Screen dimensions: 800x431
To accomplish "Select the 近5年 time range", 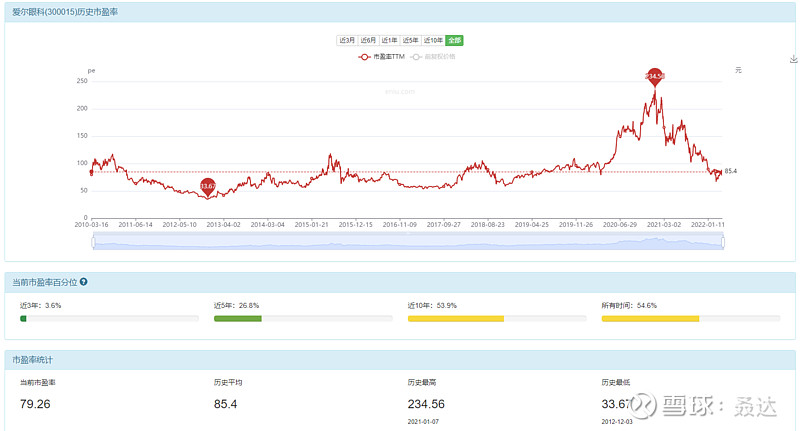I will pos(410,40).
